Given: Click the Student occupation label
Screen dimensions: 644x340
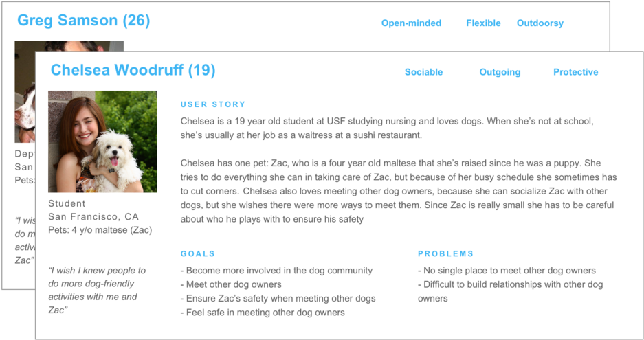Looking at the screenshot, I should (67, 203).
